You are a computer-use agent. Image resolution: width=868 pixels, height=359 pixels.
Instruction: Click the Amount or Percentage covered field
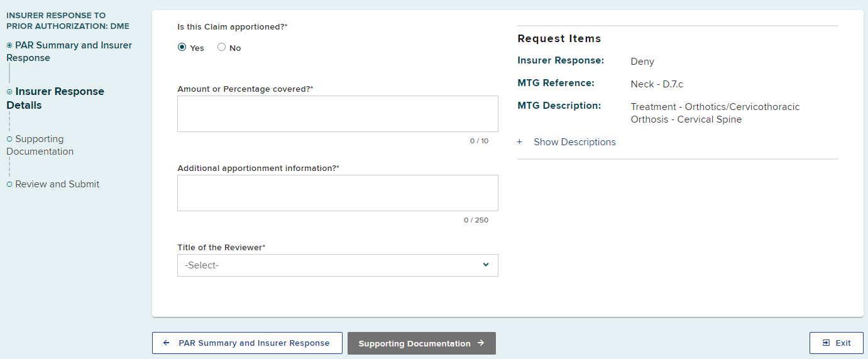point(338,114)
